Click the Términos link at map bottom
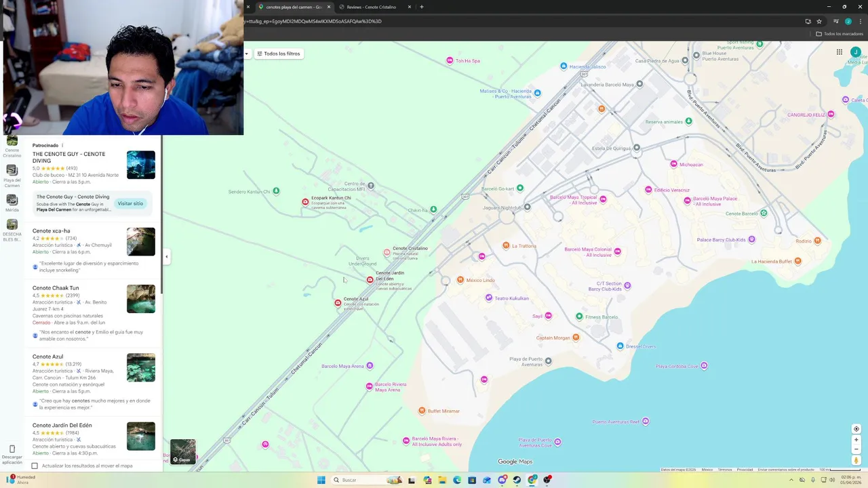This screenshot has width=868, height=488. 725,470
